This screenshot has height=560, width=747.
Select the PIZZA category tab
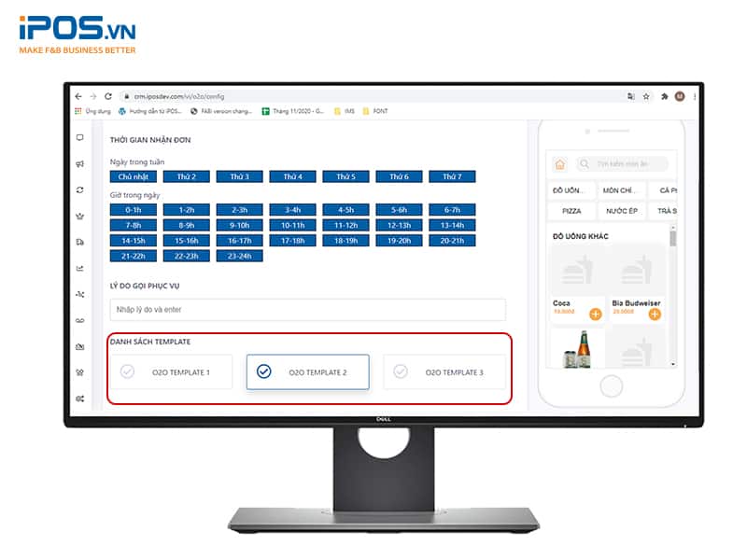pos(571,211)
